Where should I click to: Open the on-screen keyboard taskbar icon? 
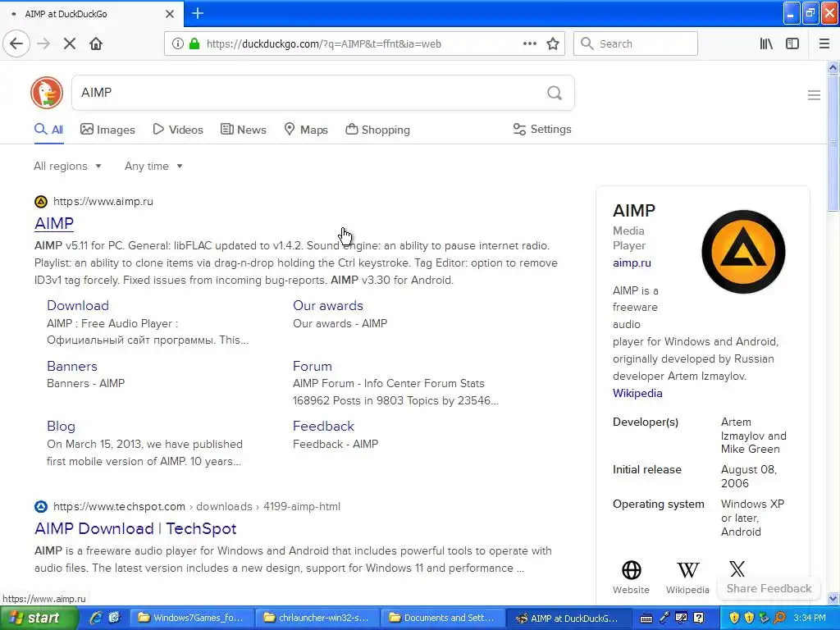pos(646,619)
